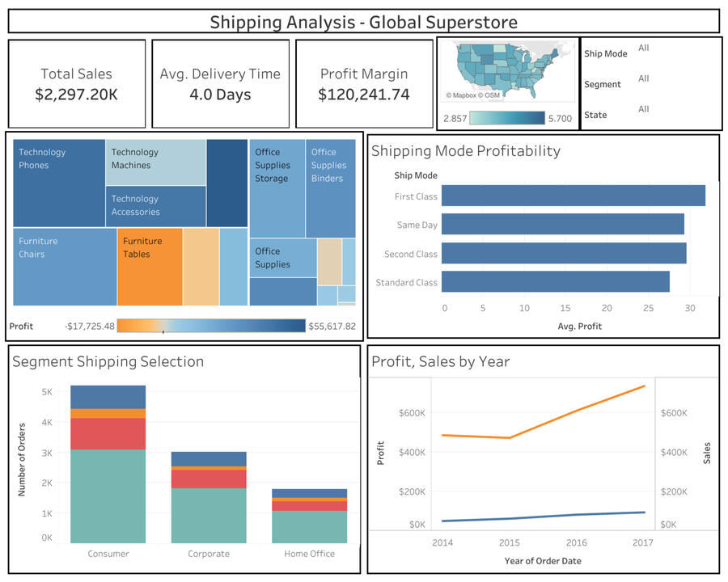Click the Standard Class profitability bar
Viewport: 728px width, 582px height.
pyautogui.click(x=555, y=282)
